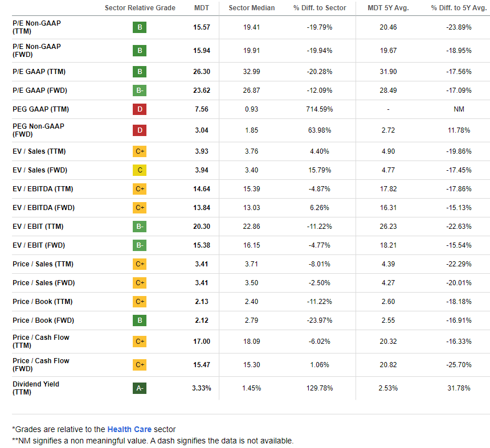Select the Price / Cash Flow (FWD) row label
The height and width of the screenshot is (448, 490).
point(41,365)
